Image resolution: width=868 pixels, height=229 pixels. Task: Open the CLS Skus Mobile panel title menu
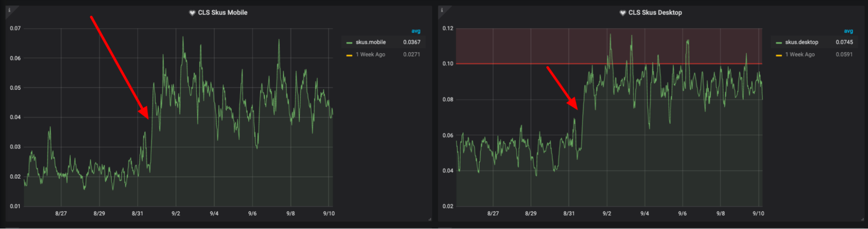pyautogui.click(x=223, y=13)
